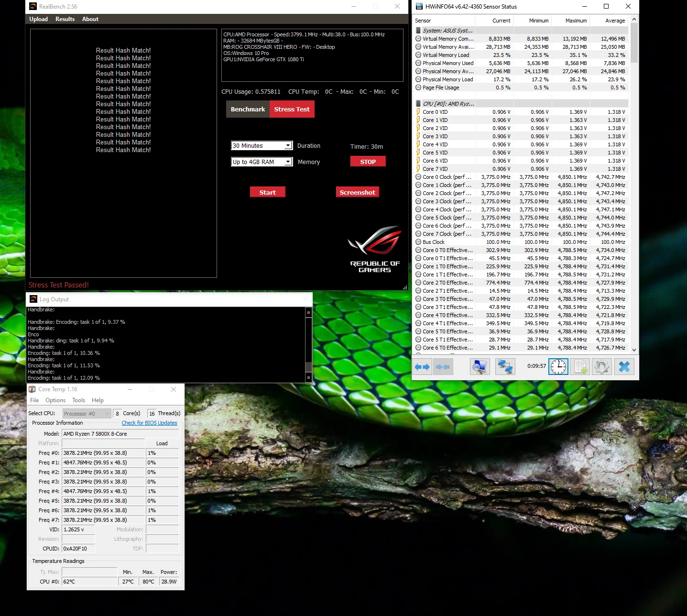
Task: Click HWiNFO sensor list scrollbar down arrow
Action: click(634, 350)
